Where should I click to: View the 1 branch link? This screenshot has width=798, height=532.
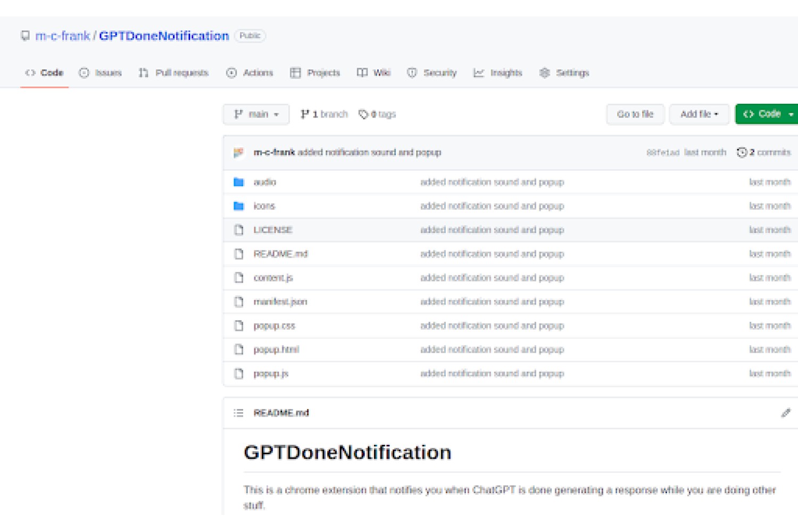[x=324, y=114]
